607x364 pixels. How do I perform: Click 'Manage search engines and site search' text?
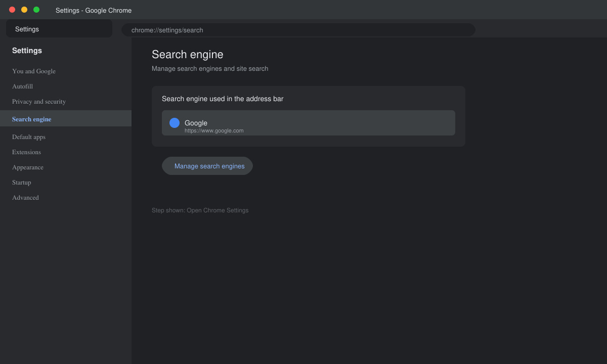click(210, 69)
